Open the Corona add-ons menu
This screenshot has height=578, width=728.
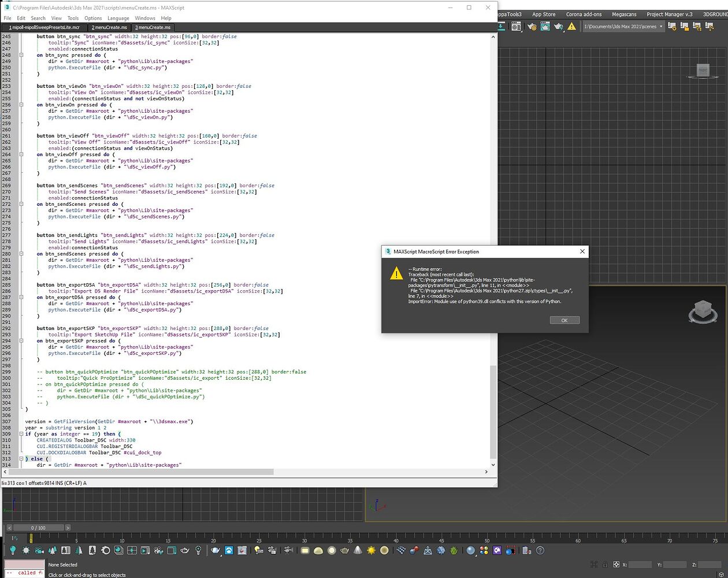coord(584,14)
